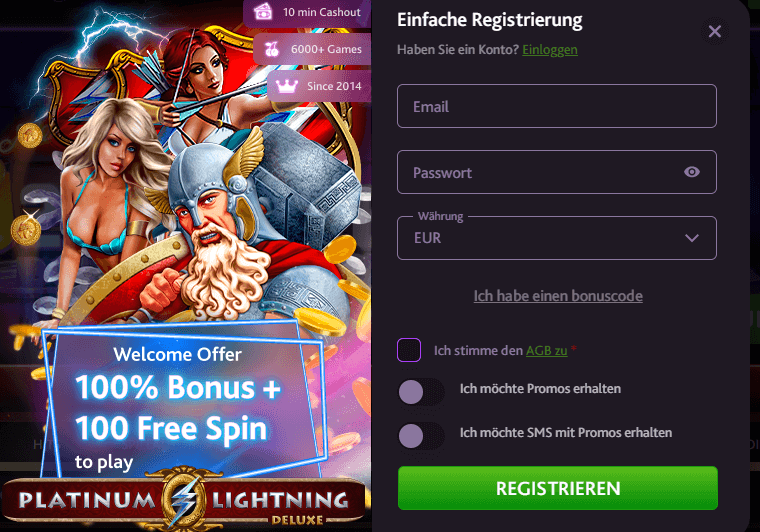Screen dimensions: 760x532
Task: Click the cash icon beside 10 min Cashout
Action: (263, 11)
